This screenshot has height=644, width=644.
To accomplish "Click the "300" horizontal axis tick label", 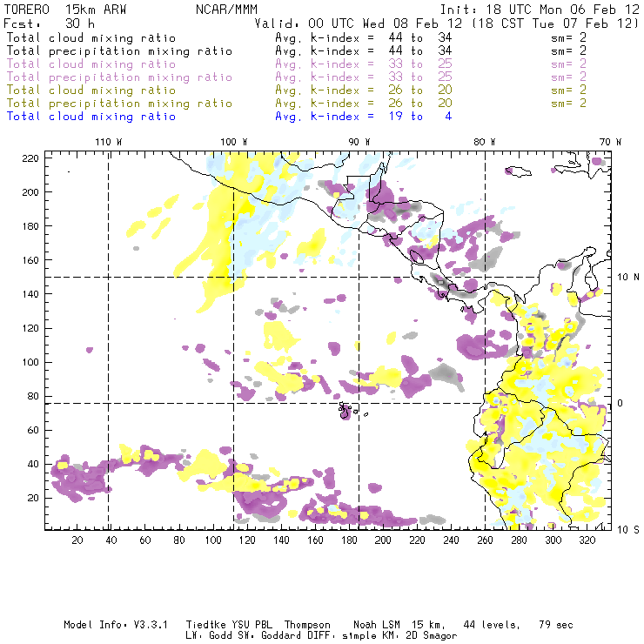I will [553, 540].
